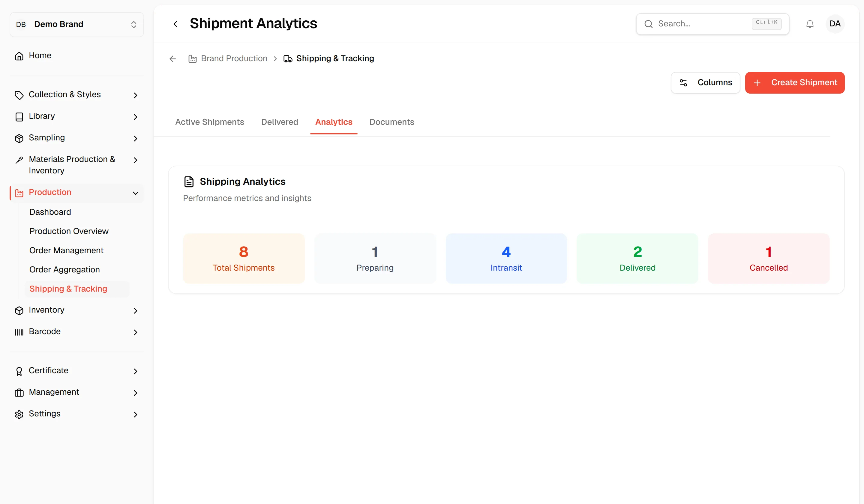The width and height of the screenshot is (864, 504).
Task: Expand the Inventory section chevron
Action: coord(135,310)
